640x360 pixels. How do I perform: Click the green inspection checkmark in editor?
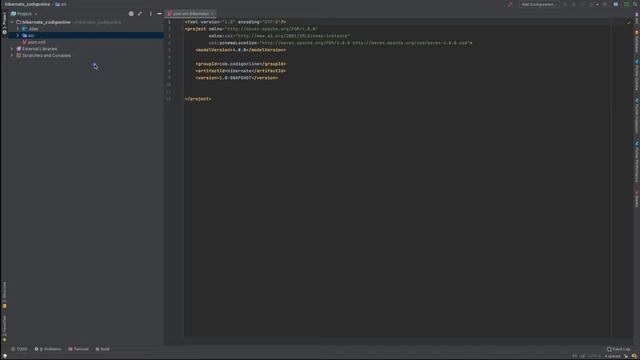629,22
